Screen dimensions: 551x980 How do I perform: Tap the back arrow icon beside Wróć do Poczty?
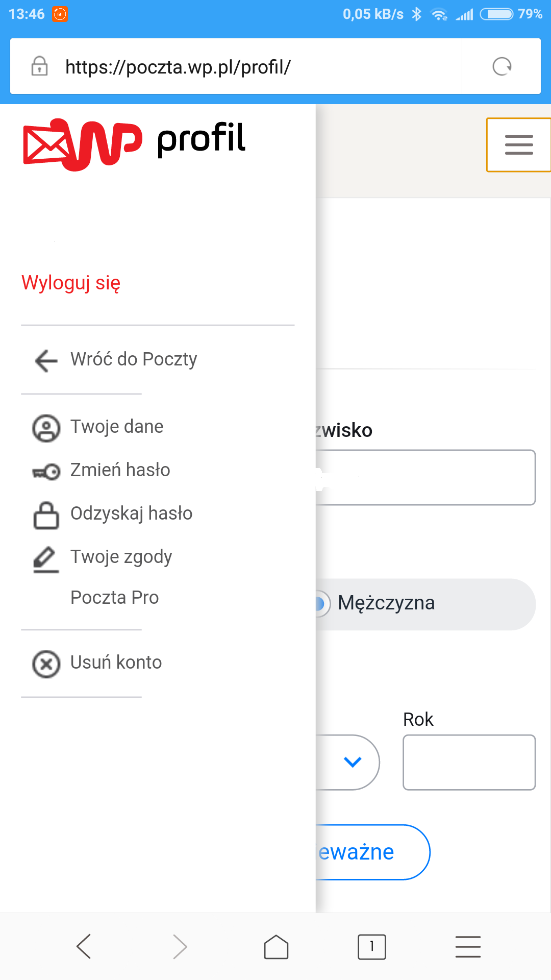point(46,360)
